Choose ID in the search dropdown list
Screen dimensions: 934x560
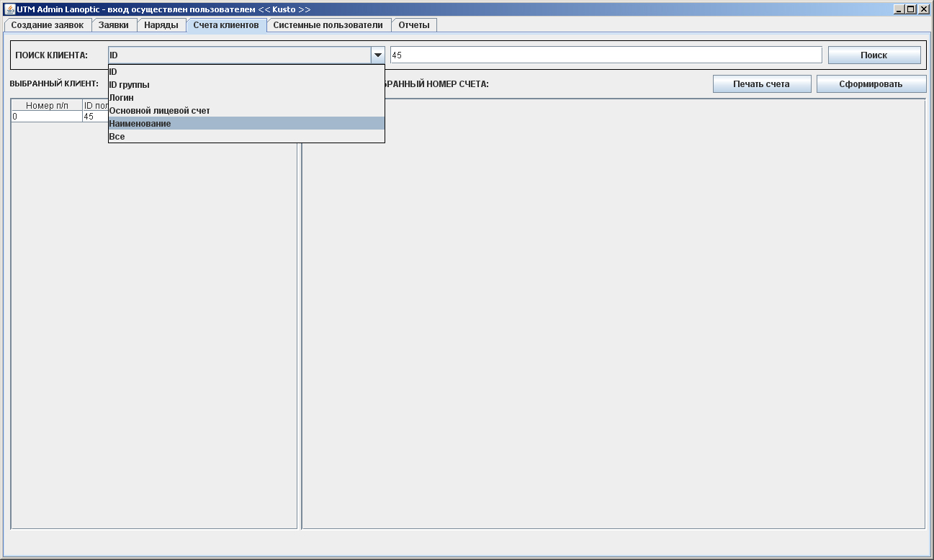click(246, 72)
